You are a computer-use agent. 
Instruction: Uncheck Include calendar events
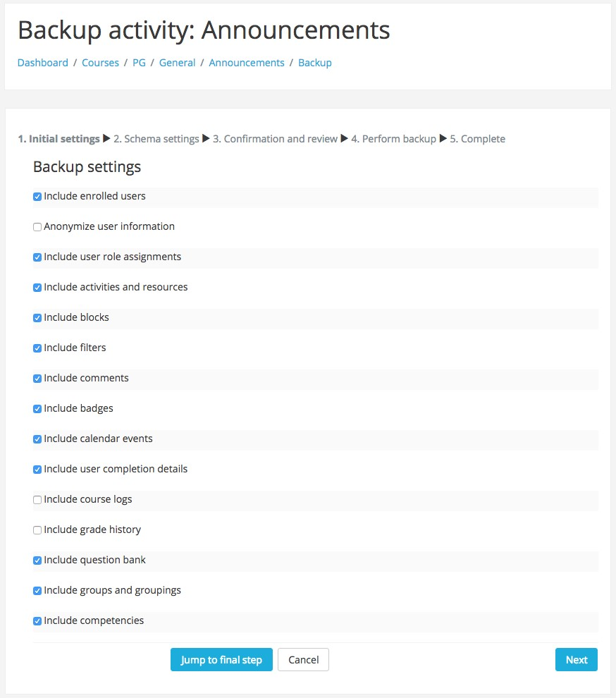tap(37, 439)
